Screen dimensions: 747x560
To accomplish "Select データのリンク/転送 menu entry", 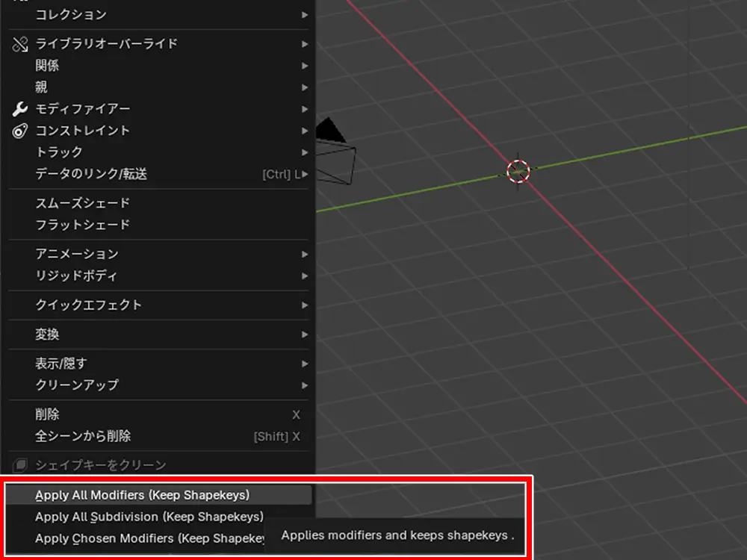I will click(x=91, y=174).
